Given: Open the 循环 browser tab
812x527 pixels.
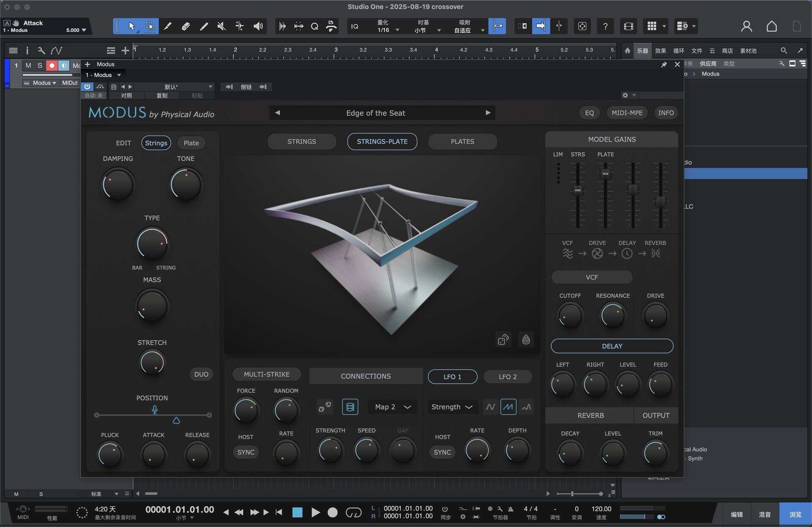Looking at the screenshot, I should [x=678, y=51].
